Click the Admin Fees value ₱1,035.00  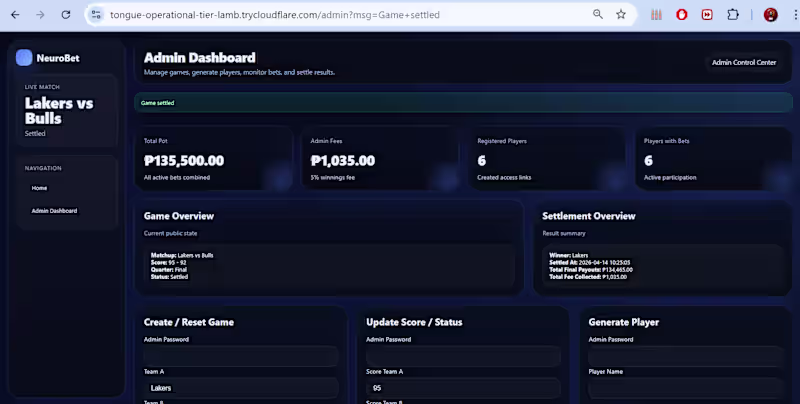342,161
